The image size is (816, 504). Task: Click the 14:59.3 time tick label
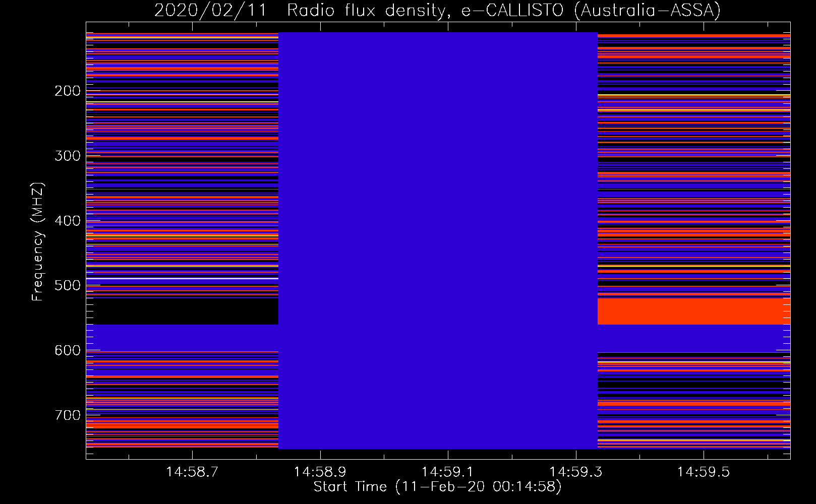(575, 472)
